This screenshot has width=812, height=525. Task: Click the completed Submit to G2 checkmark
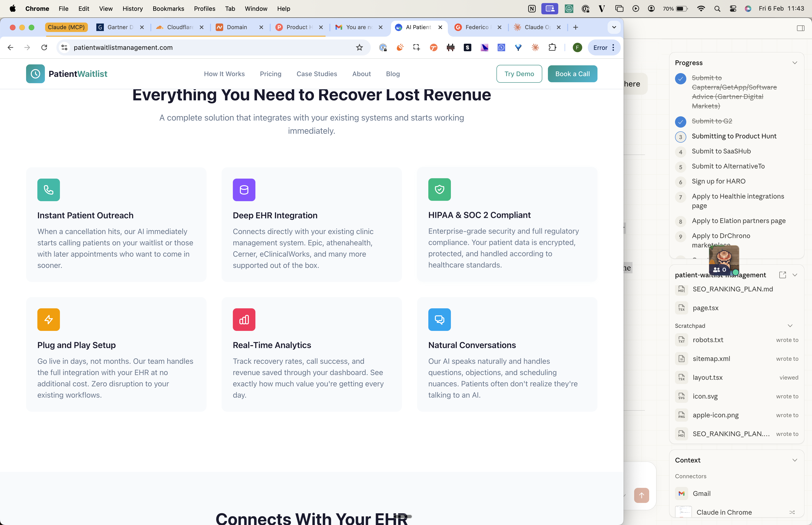(680, 121)
